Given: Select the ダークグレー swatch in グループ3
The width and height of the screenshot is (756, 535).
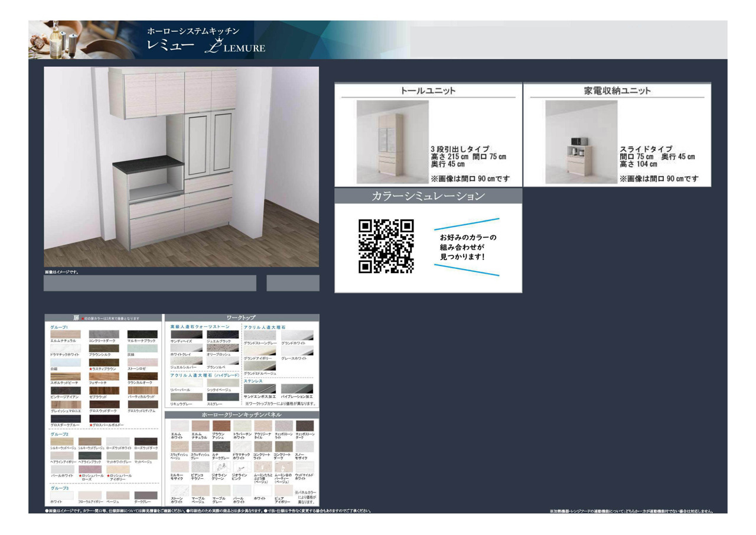Looking at the screenshot, I should pyautogui.click(x=146, y=495).
